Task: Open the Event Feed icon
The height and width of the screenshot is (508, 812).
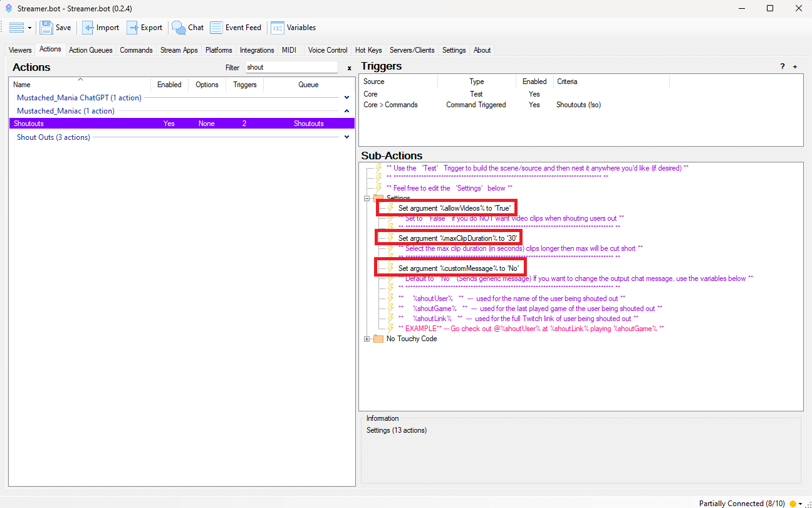Action: coord(216,28)
